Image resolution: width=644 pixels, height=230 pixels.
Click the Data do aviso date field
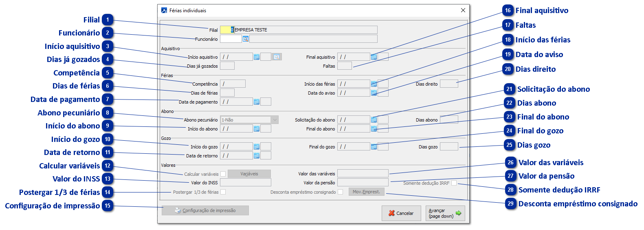[x=354, y=93]
